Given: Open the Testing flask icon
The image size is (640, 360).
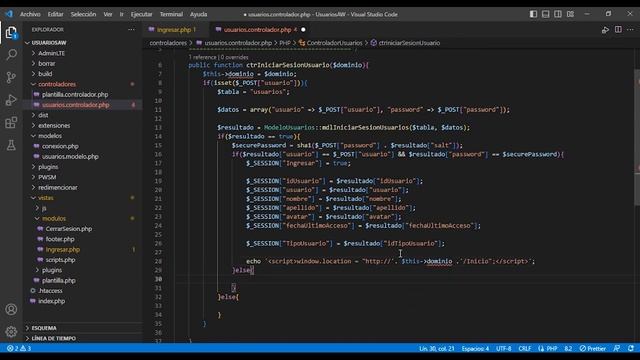Looking at the screenshot, I should [x=11, y=145].
